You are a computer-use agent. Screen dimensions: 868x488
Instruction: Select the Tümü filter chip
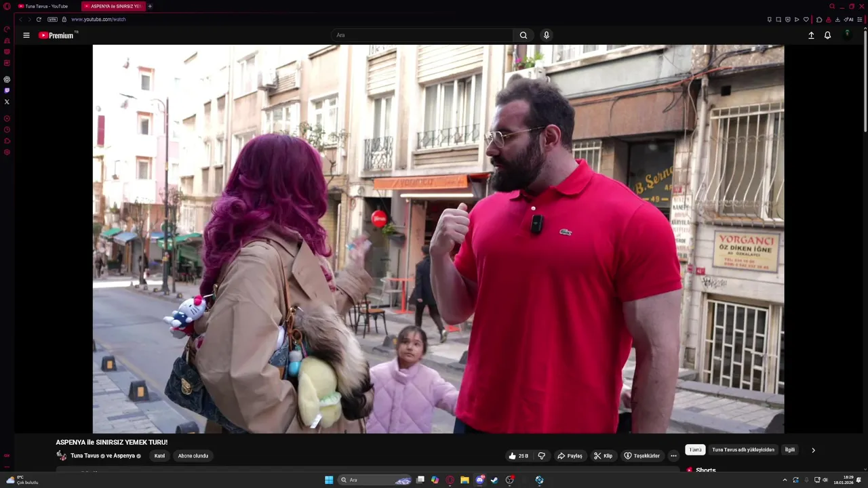[x=696, y=450]
